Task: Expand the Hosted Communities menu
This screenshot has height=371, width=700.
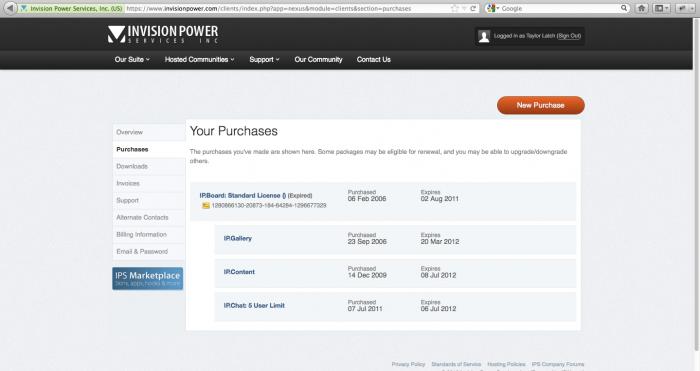Action: coord(200,59)
